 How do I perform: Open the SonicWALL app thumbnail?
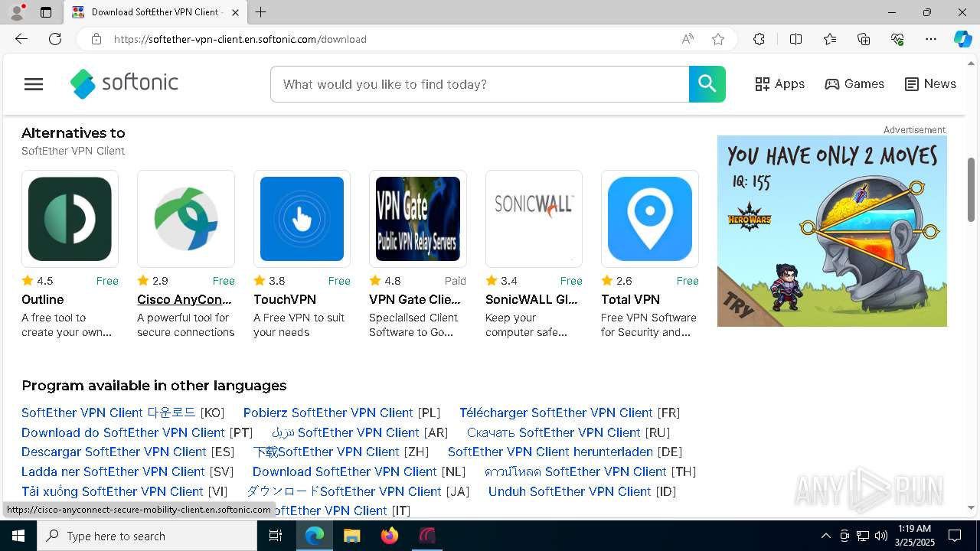click(534, 219)
